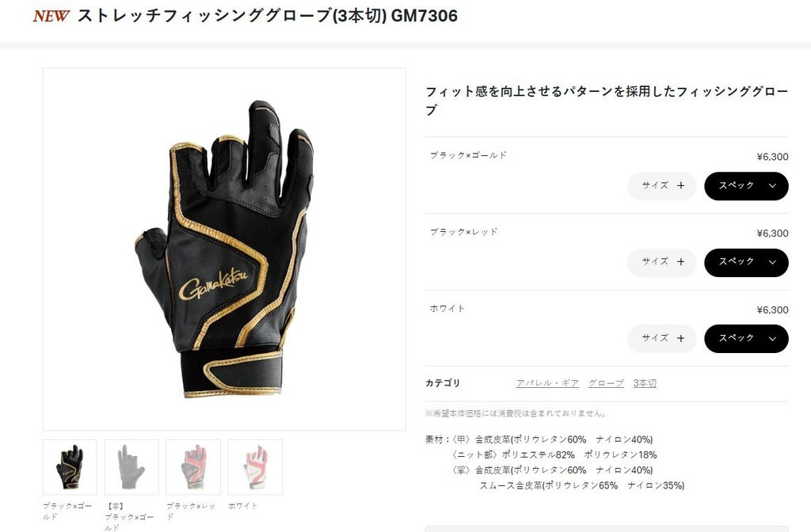Click plus icon on ブラック×レッド サイズ button

680,262
